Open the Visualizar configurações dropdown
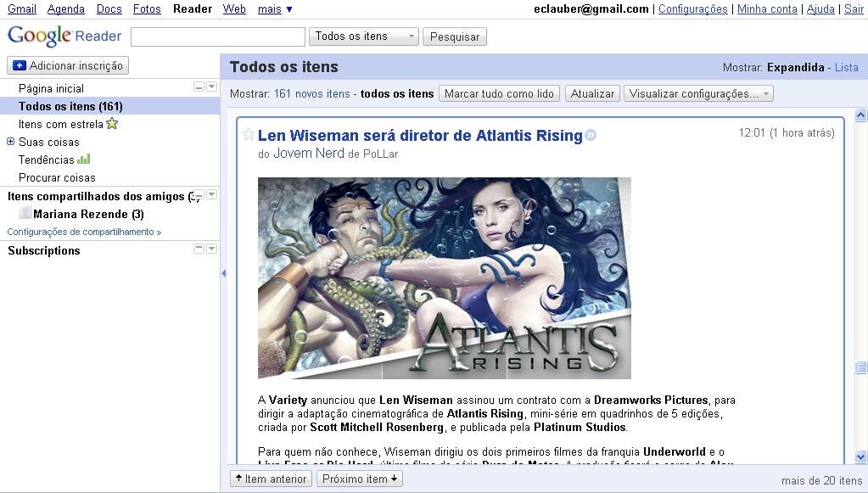 coord(698,93)
